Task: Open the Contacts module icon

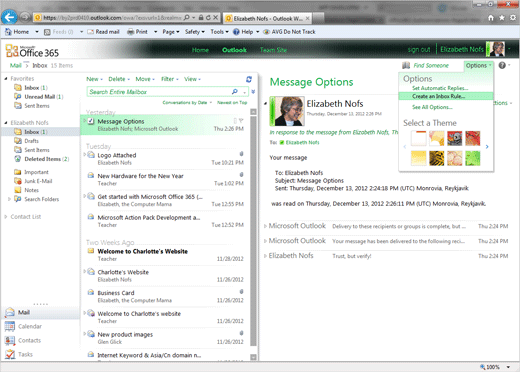Action: coord(10,340)
